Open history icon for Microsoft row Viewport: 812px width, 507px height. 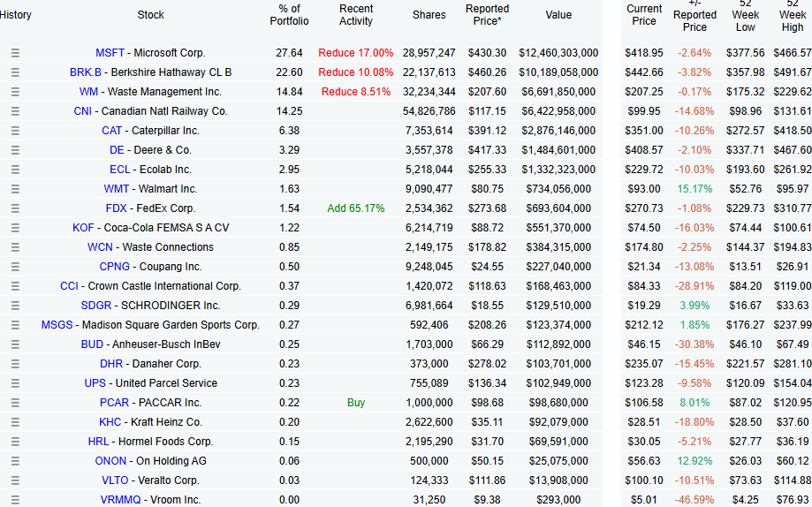(x=15, y=53)
